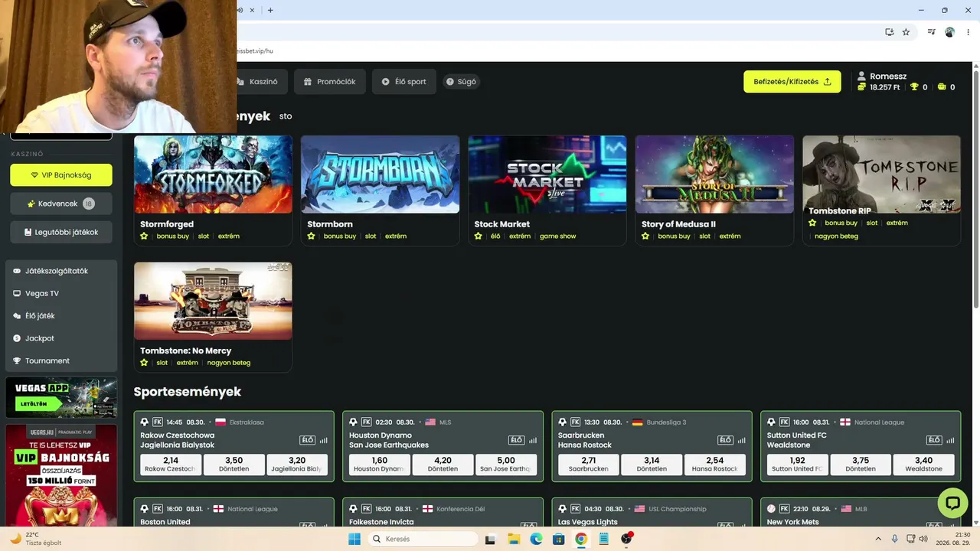Click the Windows taskbar search box

tap(423, 539)
